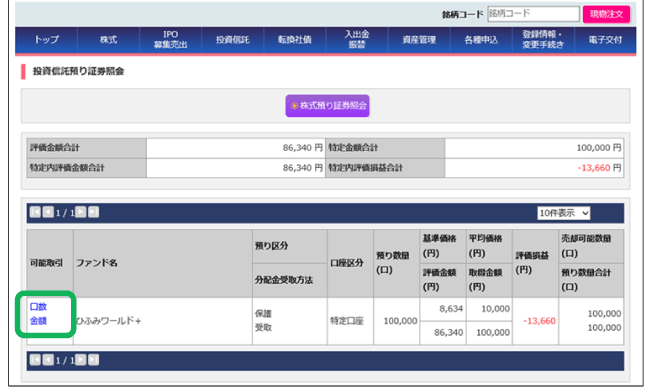Go to previous page in top pager
Image resolution: width=654 pixels, height=390 pixels.
[48, 212]
